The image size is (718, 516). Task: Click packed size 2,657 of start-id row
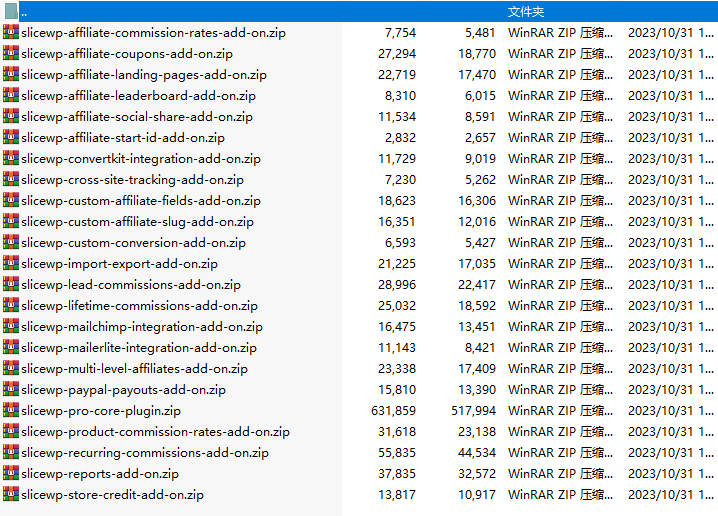480,138
